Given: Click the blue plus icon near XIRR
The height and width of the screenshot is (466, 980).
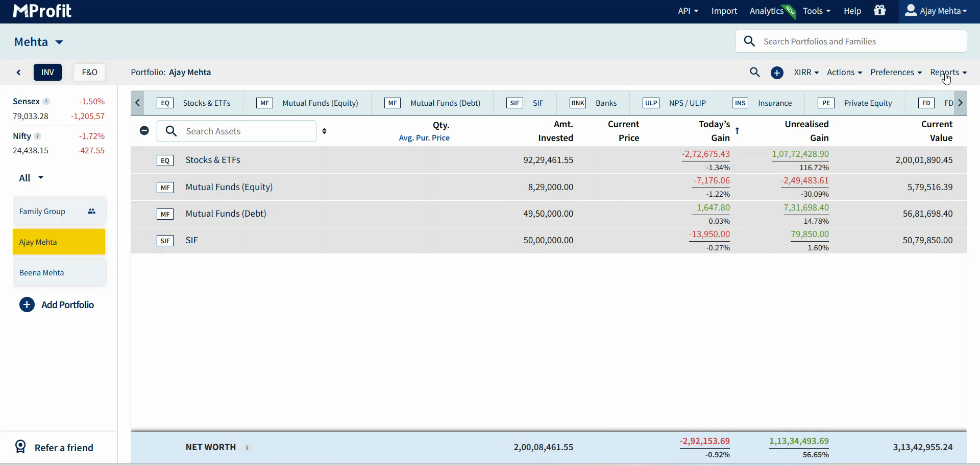Looking at the screenshot, I should tap(777, 73).
